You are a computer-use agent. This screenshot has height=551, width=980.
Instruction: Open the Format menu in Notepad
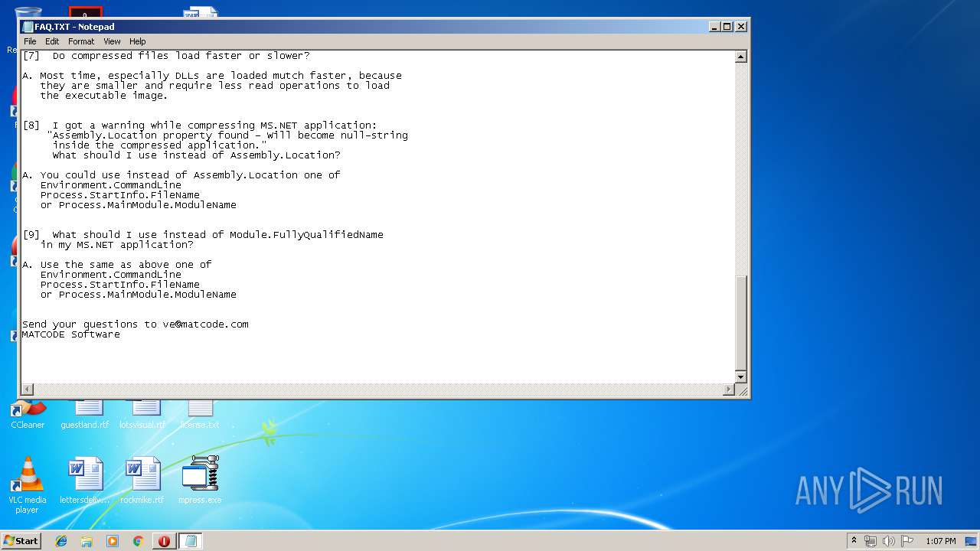[81, 41]
